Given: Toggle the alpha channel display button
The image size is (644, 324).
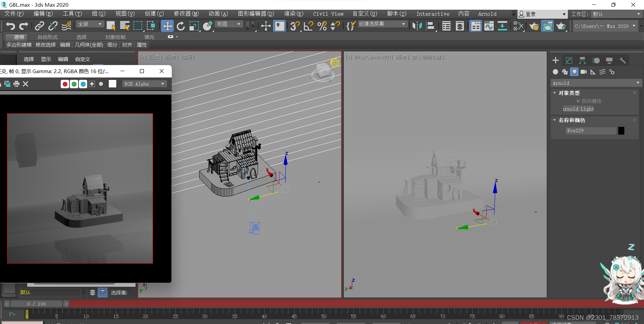Looking at the screenshot, I should [x=92, y=84].
